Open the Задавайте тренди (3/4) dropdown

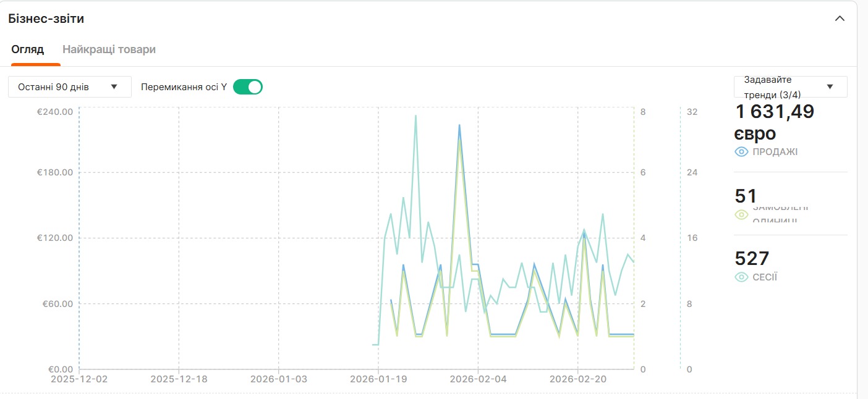(x=790, y=86)
